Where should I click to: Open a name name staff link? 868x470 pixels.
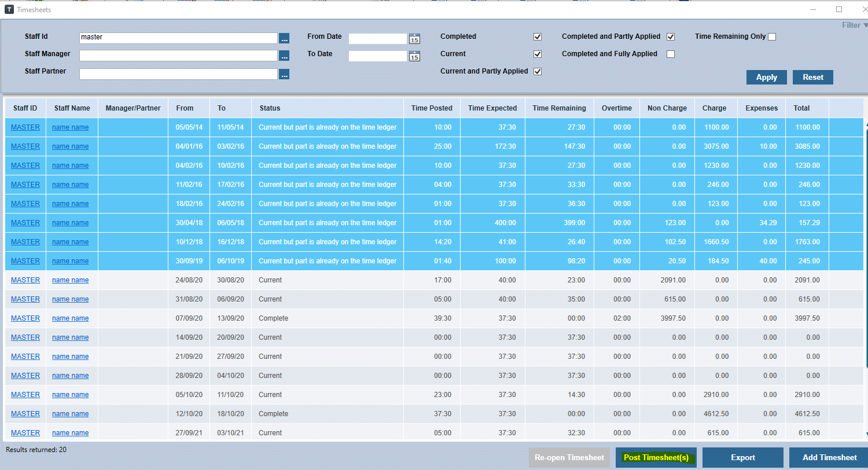coord(70,127)
